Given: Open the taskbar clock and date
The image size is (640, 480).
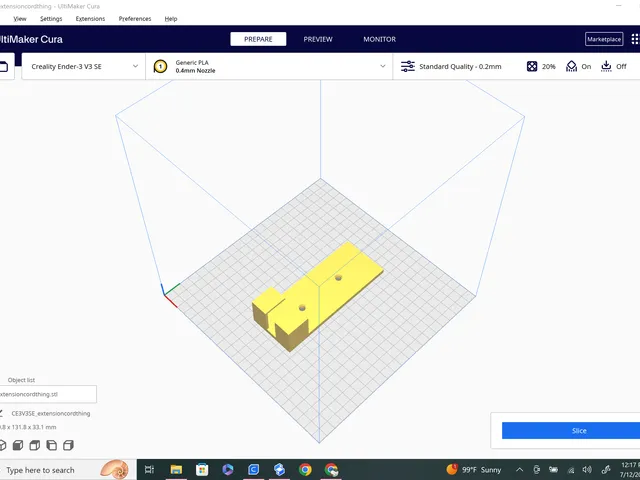Looking at the screenshot, I should click(630, 470).
